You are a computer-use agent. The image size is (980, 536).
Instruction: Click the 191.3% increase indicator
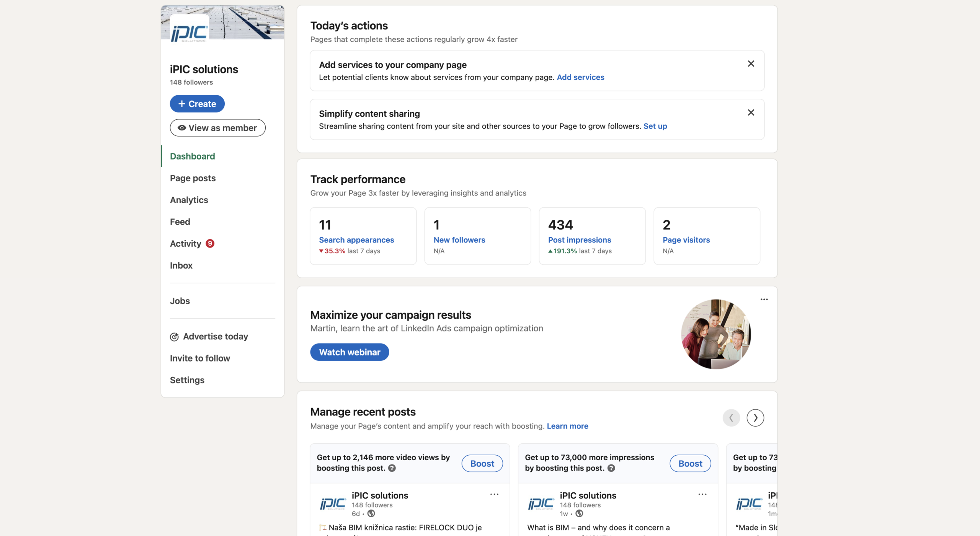[x=562, y=251]
